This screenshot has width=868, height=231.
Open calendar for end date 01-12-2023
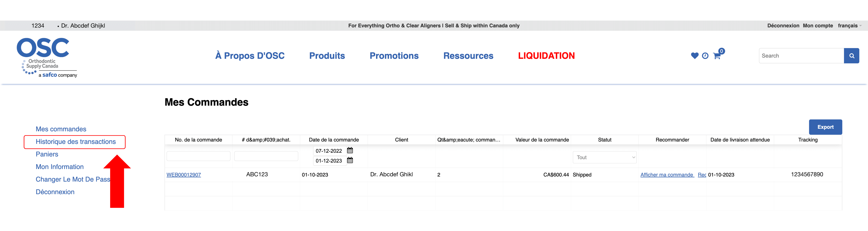click(350, 160)
